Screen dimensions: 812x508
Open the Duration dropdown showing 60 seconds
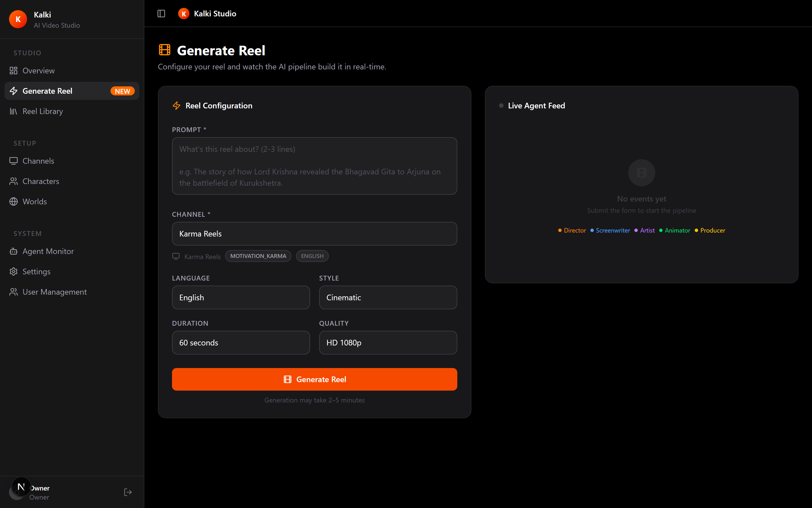click(241, 343)
